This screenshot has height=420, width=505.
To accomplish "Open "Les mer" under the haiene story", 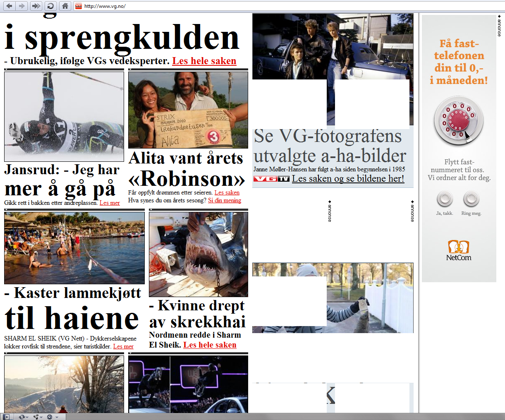I will [123, 346].
